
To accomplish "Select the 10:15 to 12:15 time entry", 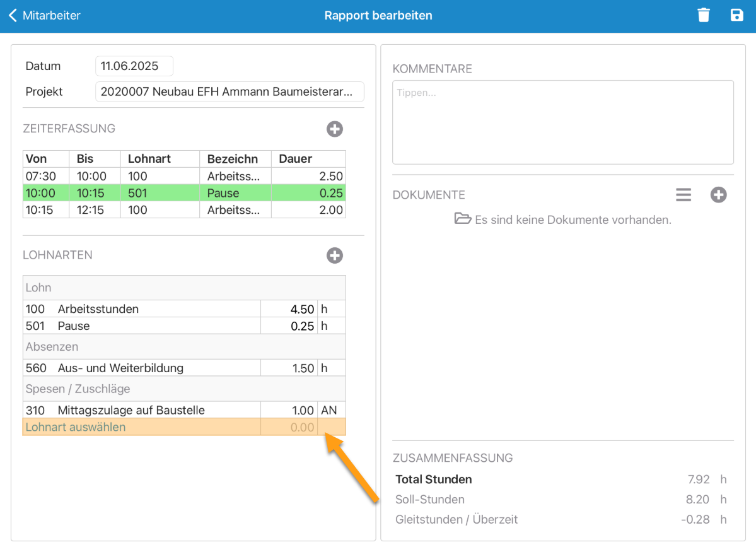I will tap(184, 210).
